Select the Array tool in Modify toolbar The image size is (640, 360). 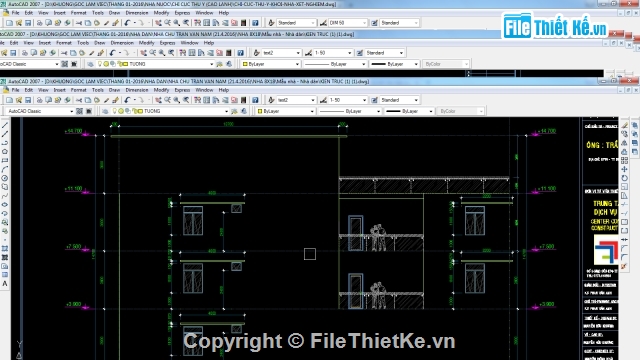[x=624, y=160]
